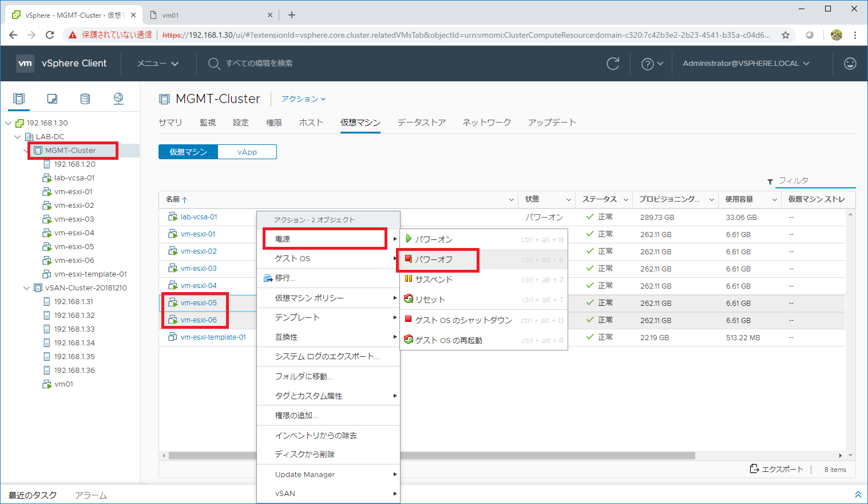Open the アクション dropdown beside MGMT-Cluster
Viewport: 868px width, 504px height.
pos(303,99)
